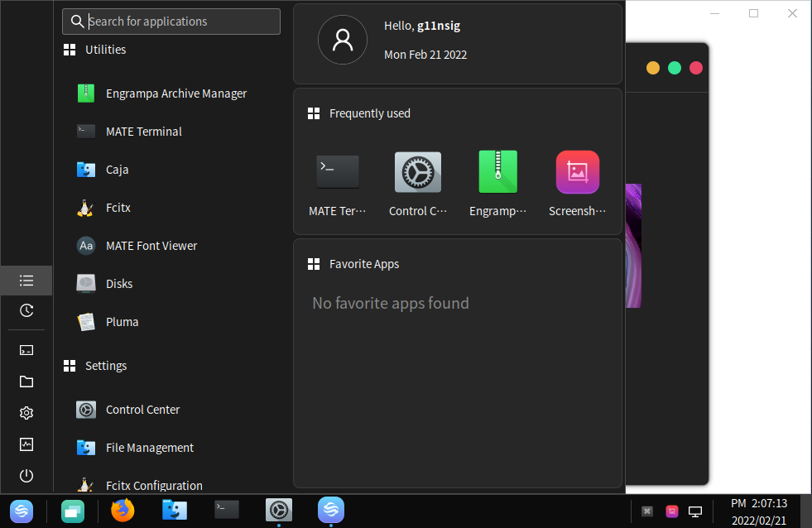
Task: Select Control Center from Frequently used
Action: [x=417, y=172]
